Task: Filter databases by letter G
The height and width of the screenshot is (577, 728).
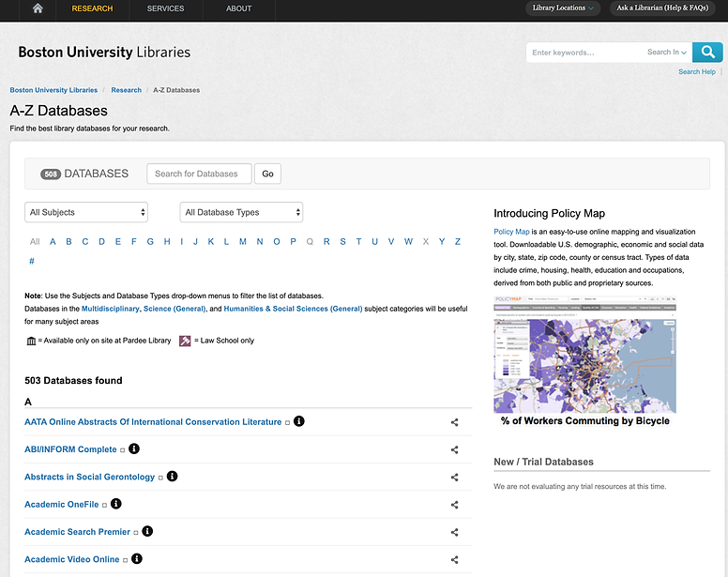Action: [150, 241]
